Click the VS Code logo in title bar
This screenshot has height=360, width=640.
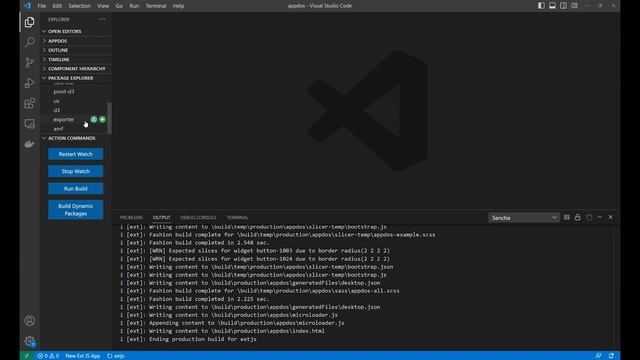pyautogui.click(x=27, y=6)
